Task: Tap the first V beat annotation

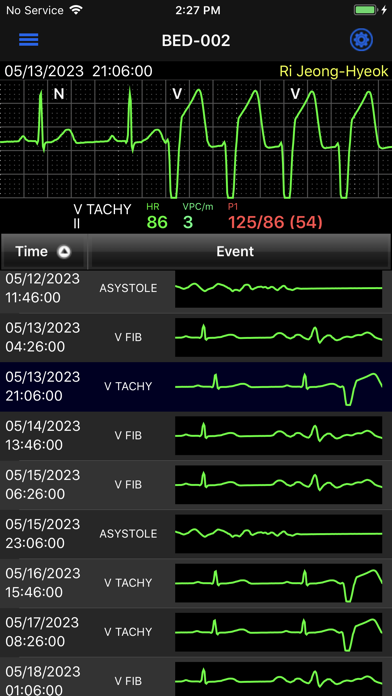Action: pyautogui.click(x=177, y=94)
